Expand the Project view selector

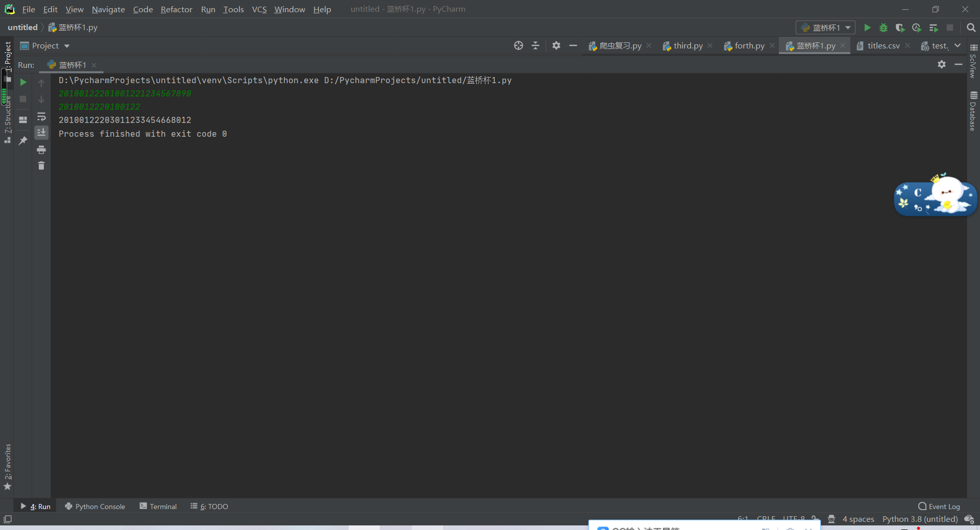(x=68, y=46)
